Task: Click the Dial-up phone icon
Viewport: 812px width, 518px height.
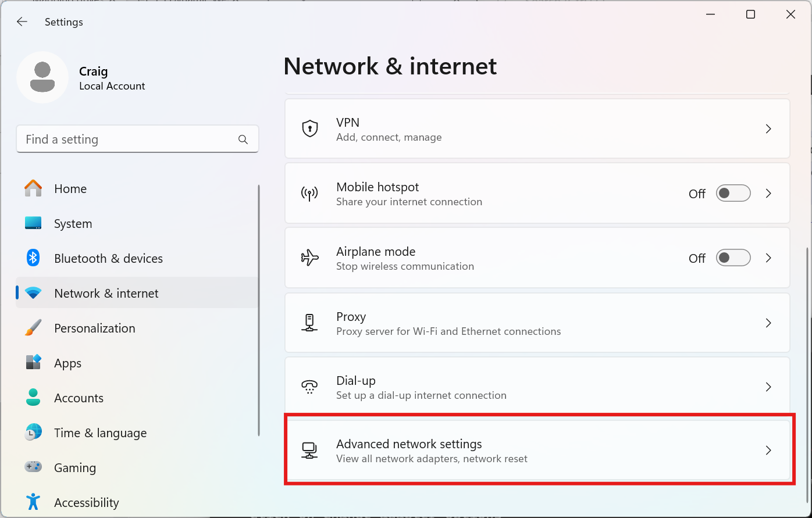Action: (309, 387)
